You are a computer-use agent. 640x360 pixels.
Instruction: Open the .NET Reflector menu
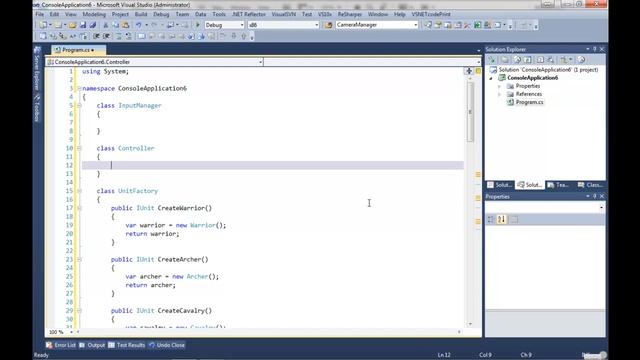click(249, 14)
